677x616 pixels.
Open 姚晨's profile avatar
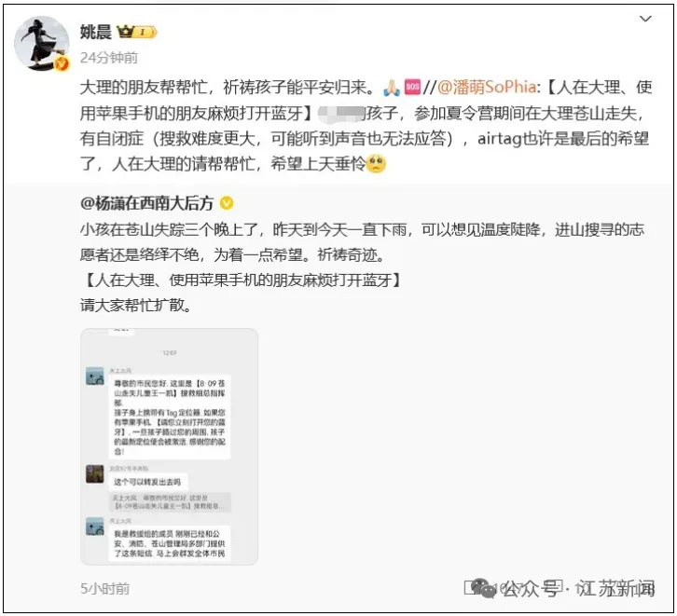[41, 43]
